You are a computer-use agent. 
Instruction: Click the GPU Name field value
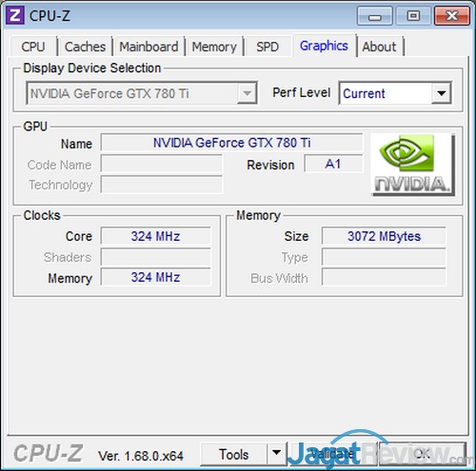(231, 143)
